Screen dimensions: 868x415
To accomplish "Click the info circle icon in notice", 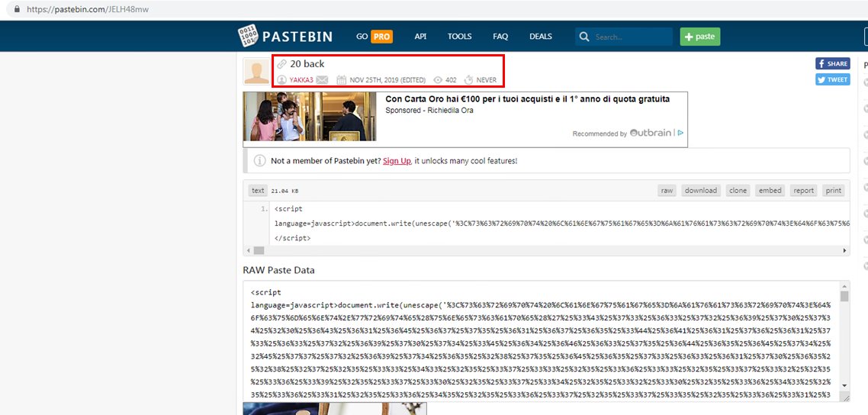I will tap(259, 161).
